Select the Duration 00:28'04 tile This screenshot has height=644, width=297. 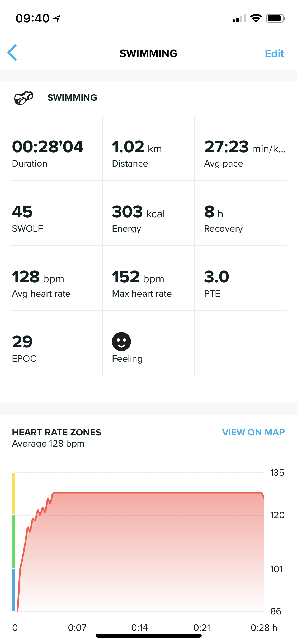(x=56, y=148)
